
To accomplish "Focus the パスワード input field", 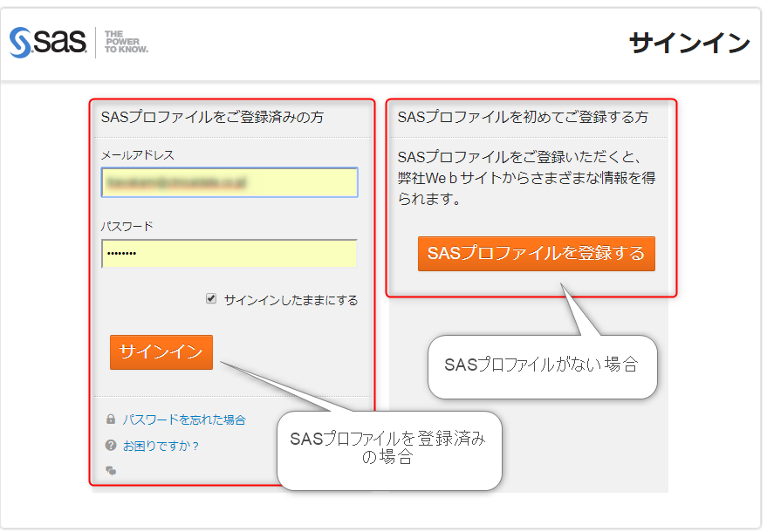I will 229,253.
